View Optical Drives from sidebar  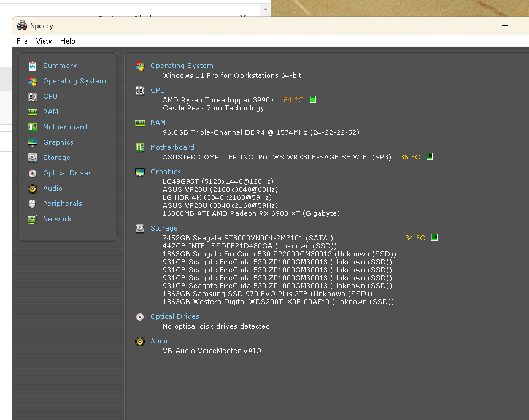68,173
